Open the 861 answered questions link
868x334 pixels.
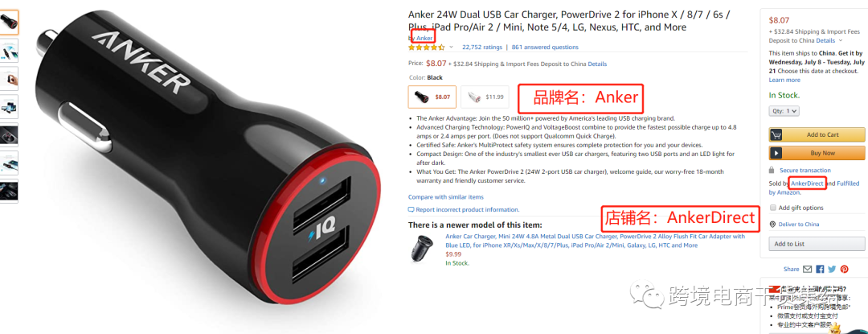(x=545, y=47)
